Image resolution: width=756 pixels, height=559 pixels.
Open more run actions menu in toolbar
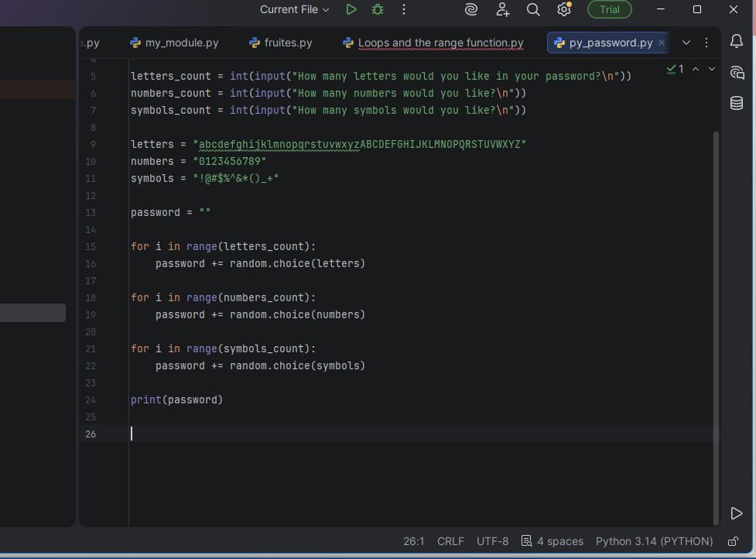(x=404, y=9)
